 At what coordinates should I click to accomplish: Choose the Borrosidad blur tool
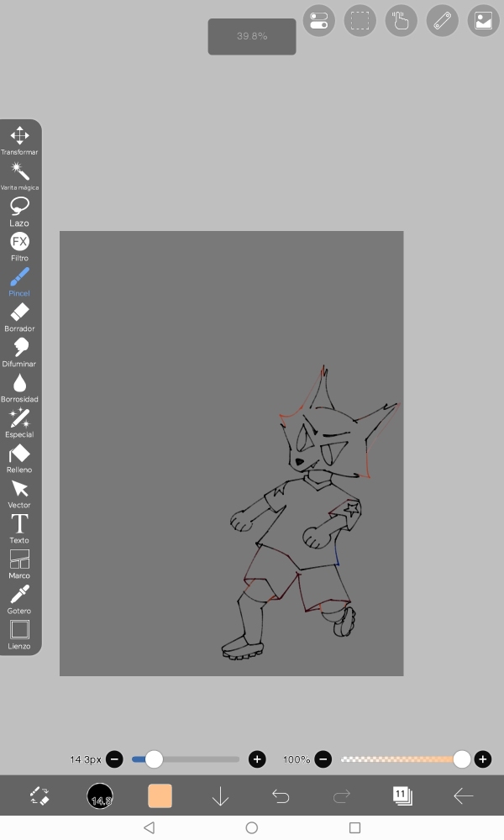pos(19,388)
